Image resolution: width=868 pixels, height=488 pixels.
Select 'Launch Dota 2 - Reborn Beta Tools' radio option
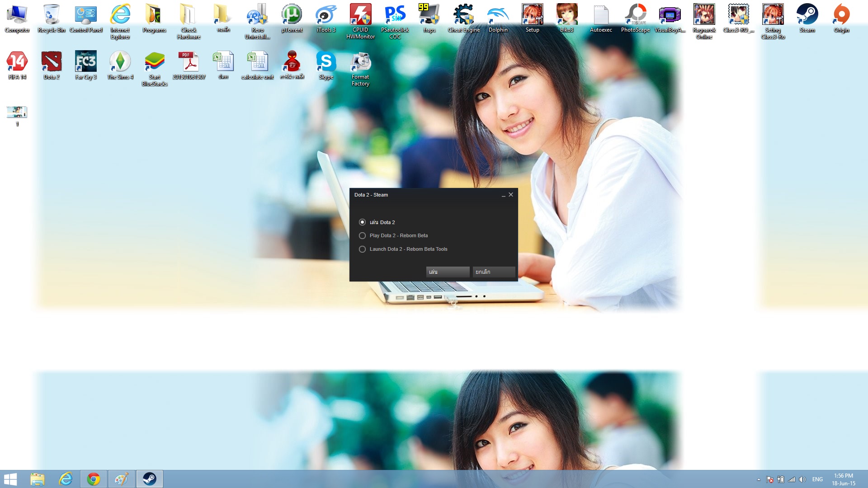[362, 249]
